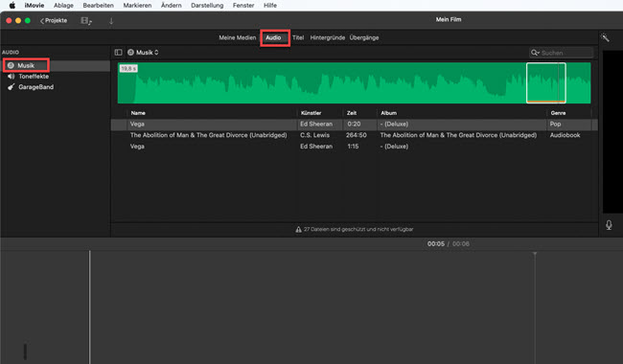Switch to the Hintergründe tab
The width and height of the screenshot is (623, 364).
[328, 37]
